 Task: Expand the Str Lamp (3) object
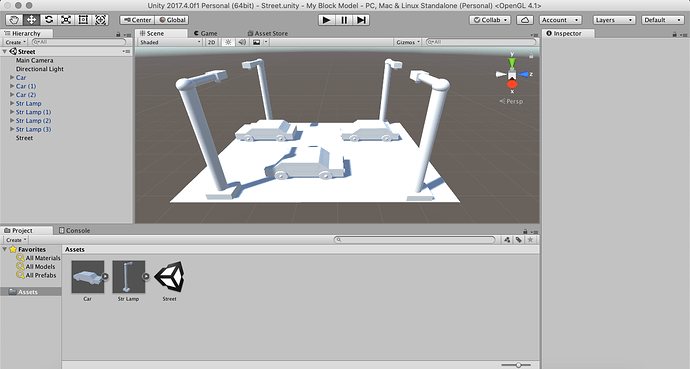coord(12,129)
